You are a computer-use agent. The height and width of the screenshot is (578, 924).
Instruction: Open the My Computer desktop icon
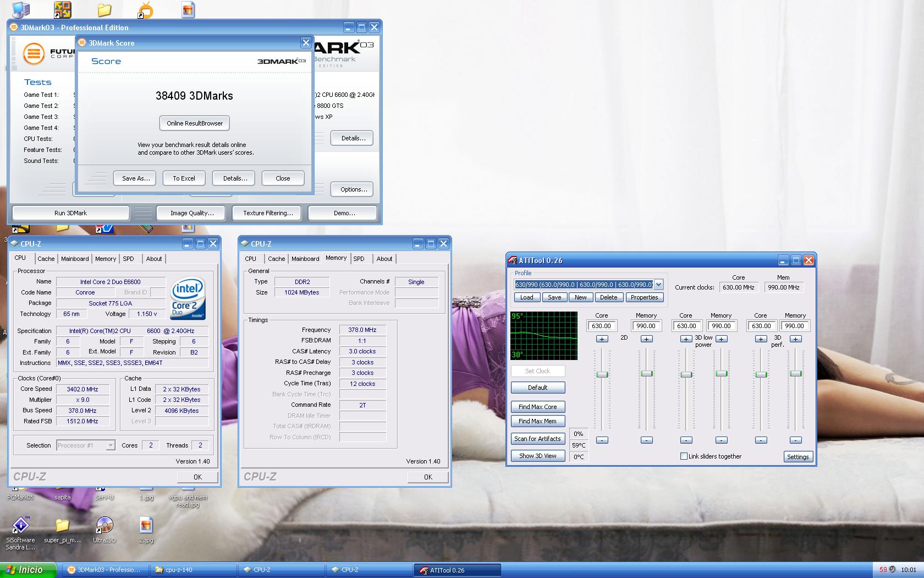tap(20, 9)
